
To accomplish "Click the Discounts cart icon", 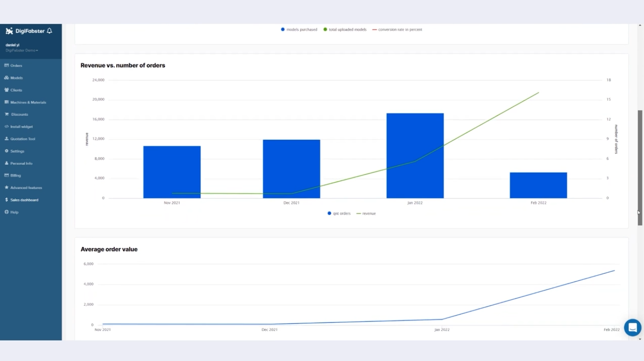I will click(x=7, y=114).
